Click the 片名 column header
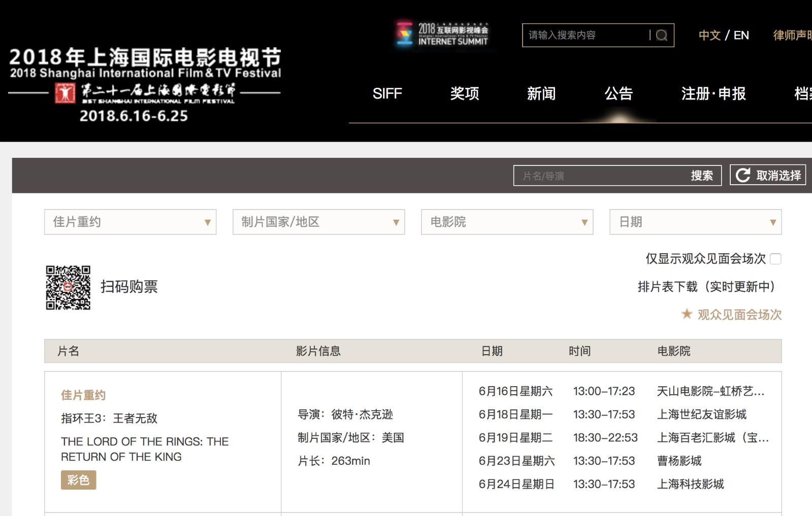 point(69,351)
